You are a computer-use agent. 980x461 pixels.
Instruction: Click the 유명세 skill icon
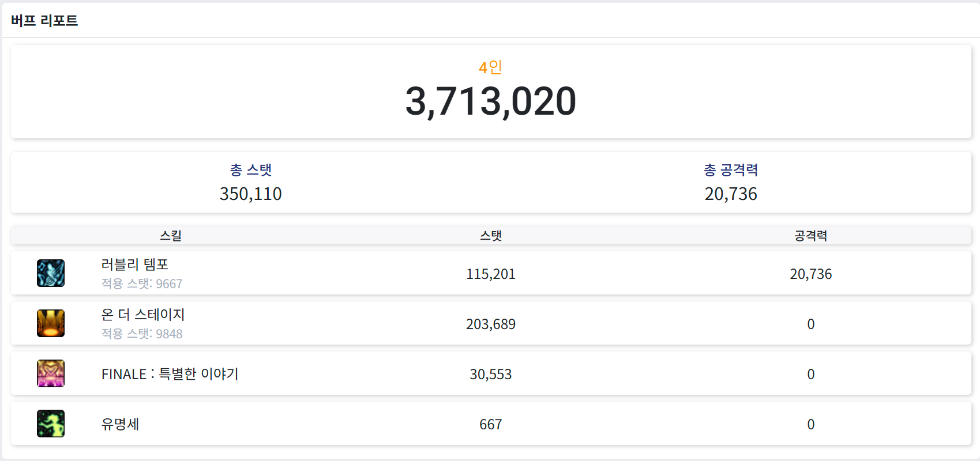pos(51,424)
